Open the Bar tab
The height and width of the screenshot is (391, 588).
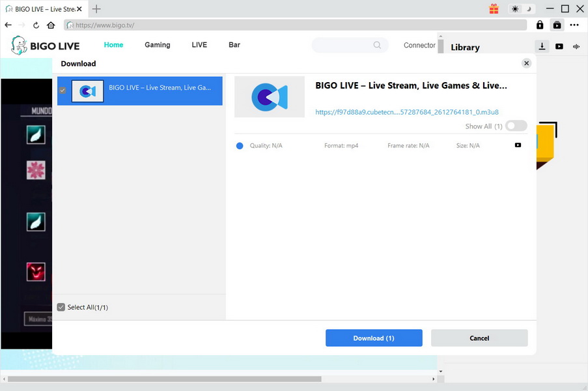point(234,45)
